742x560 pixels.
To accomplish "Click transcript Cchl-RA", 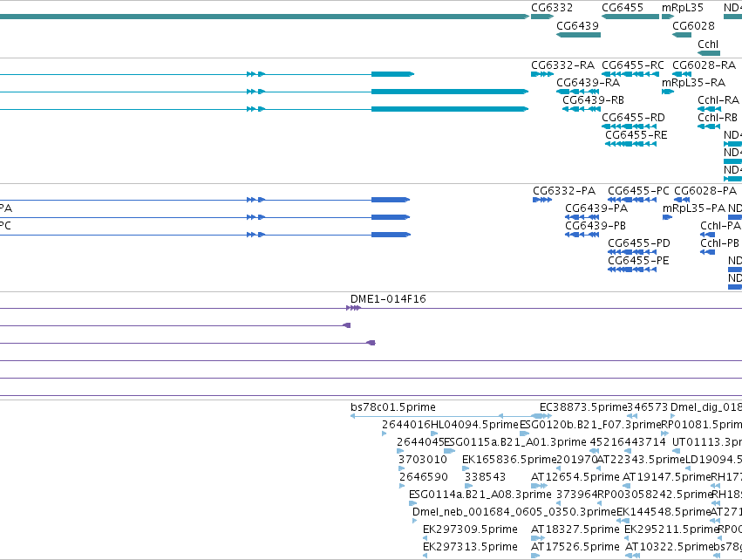I will [718, 100].
